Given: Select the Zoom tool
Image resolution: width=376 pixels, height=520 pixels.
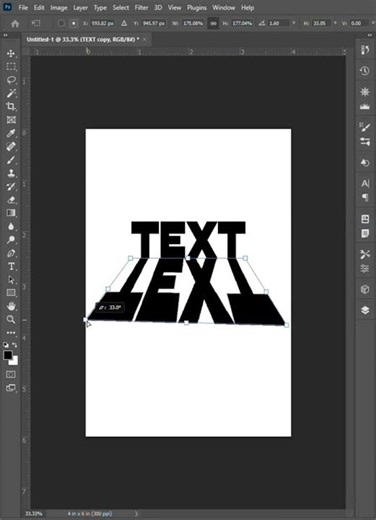Looking at the screenshot, I should point(11,319).
